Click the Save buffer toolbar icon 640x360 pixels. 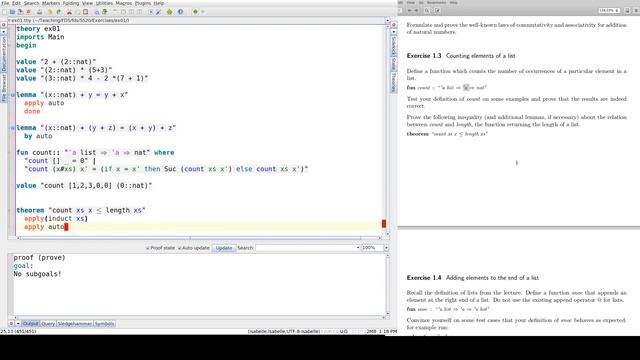(x=20, y=12)
